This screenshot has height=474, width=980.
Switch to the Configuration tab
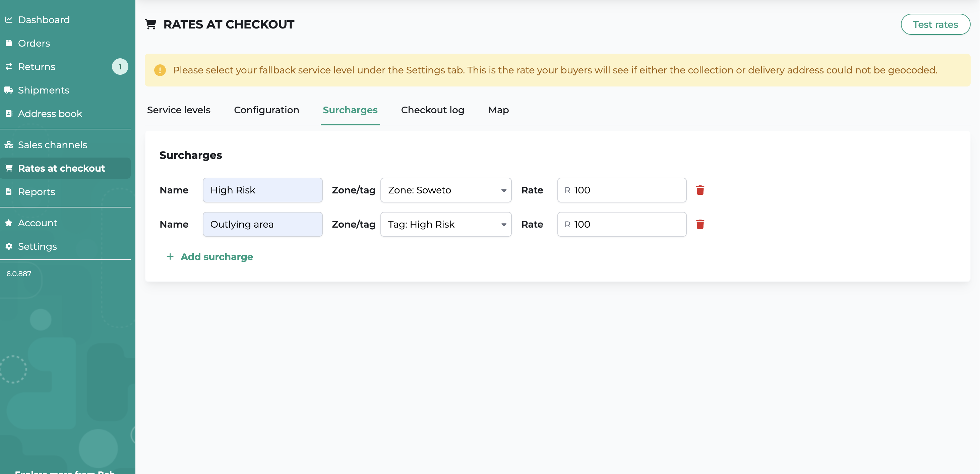point(266,110)
